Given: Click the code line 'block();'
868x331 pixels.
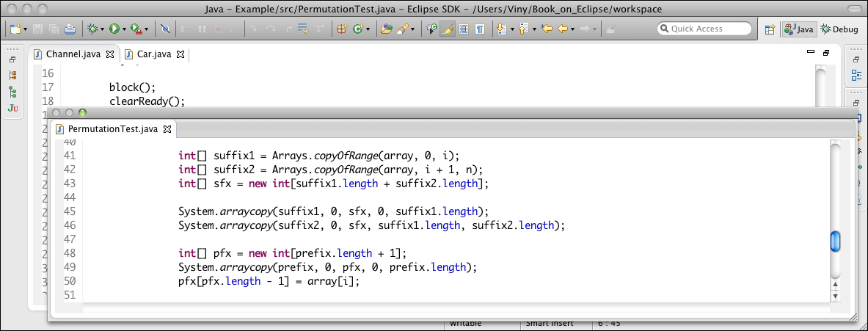Looking at the screenshot, I should tap(133, 87).
